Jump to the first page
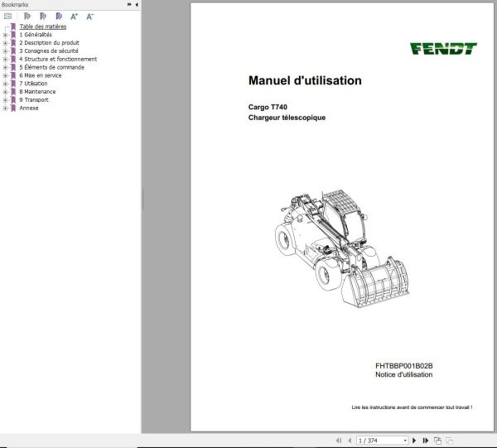Image resolution: width=497 pixels, height=448 pixels. click(339, 441)
